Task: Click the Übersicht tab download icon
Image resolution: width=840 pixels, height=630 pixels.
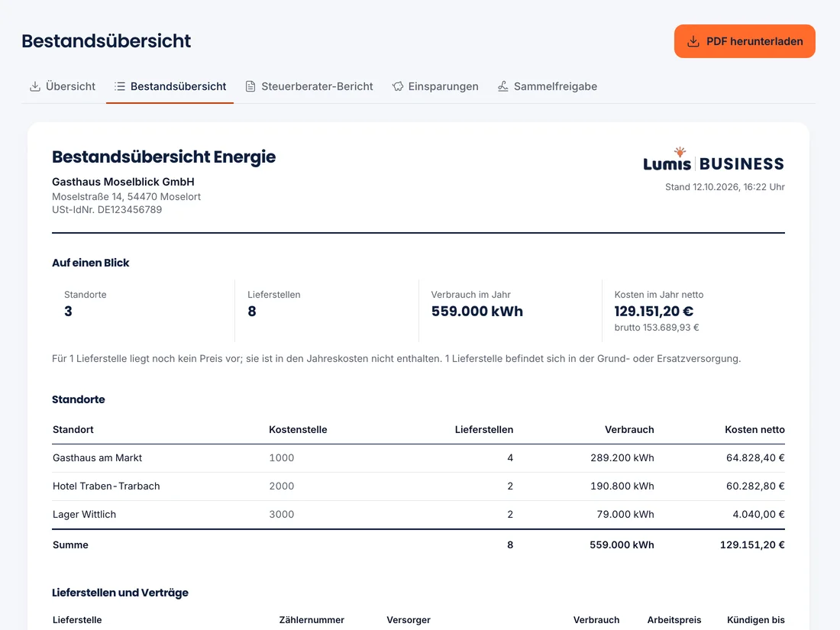Action: 35,86
